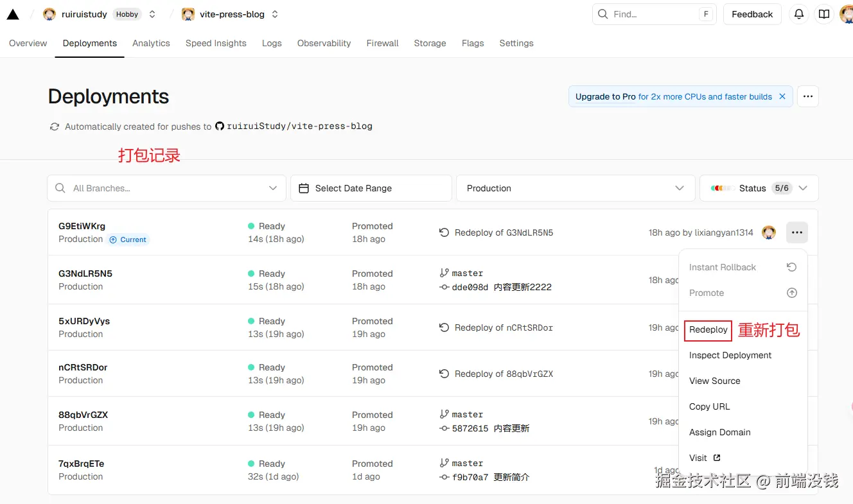Click the user profile avatar in header

point(847,14)
